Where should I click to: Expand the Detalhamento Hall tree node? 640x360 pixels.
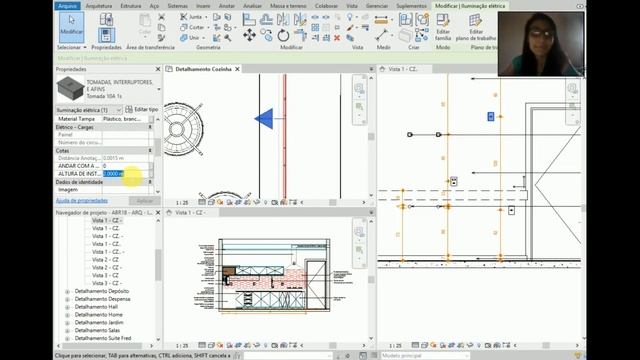click(x=68, y=307)
